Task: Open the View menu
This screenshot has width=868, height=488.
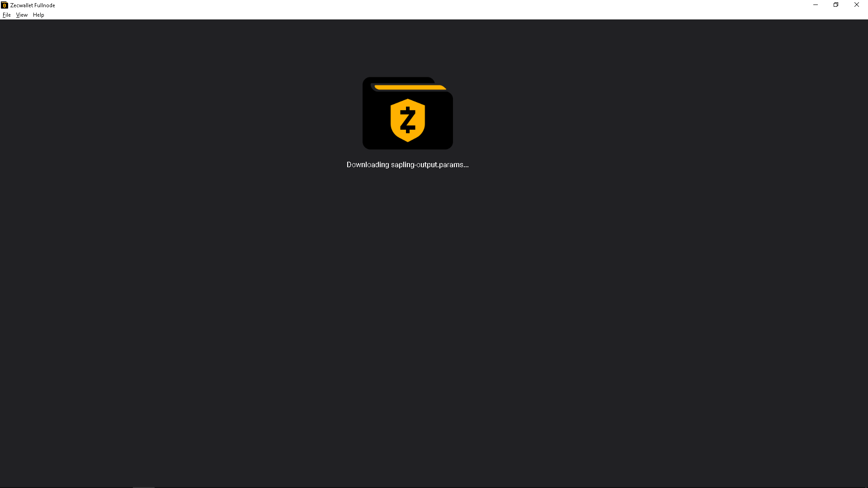Action: click(22, 15)
